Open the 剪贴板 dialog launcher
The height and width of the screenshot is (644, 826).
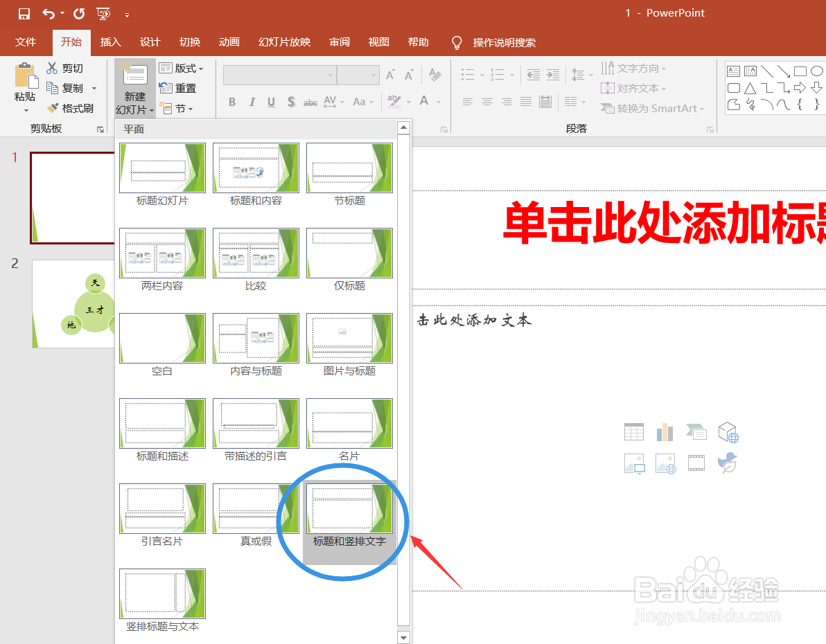pyautogui.click(x=100, y=129)
